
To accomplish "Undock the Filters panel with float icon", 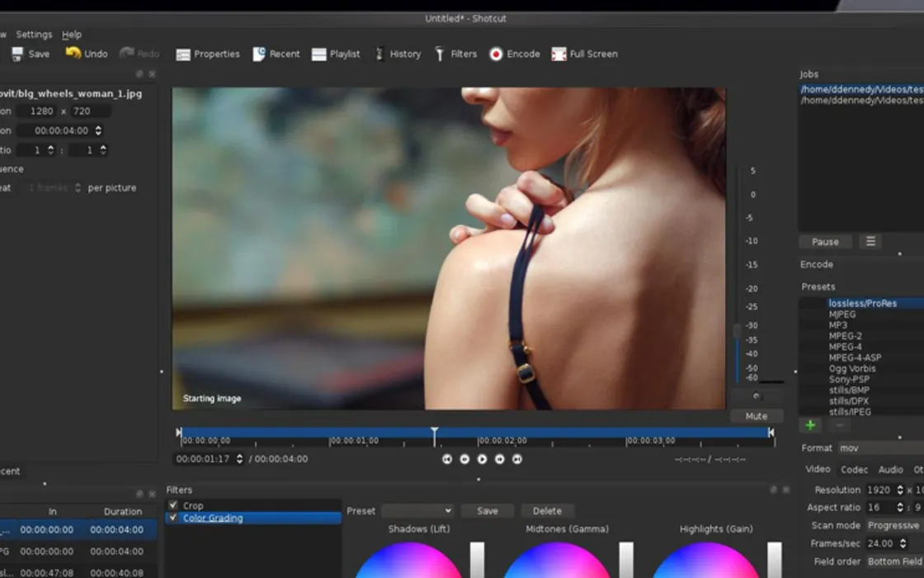I will pyautogui.click(x=773, y=490).
